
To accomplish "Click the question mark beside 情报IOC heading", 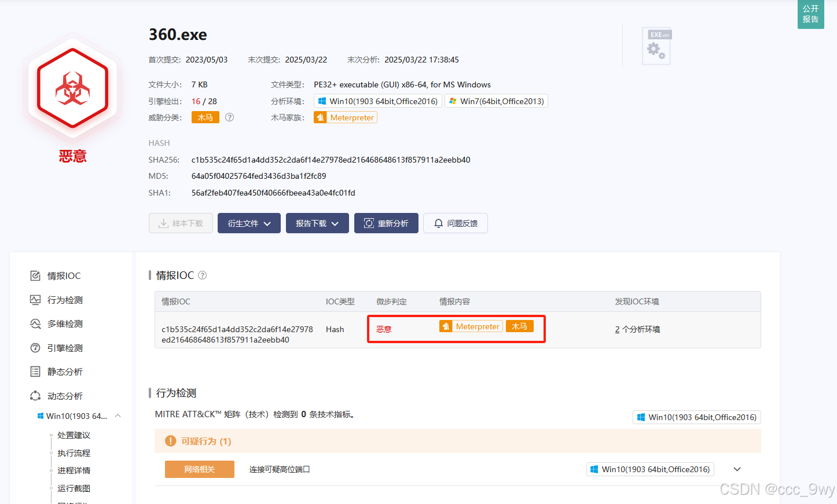I will pyautogui.click(x=202, y=275).
